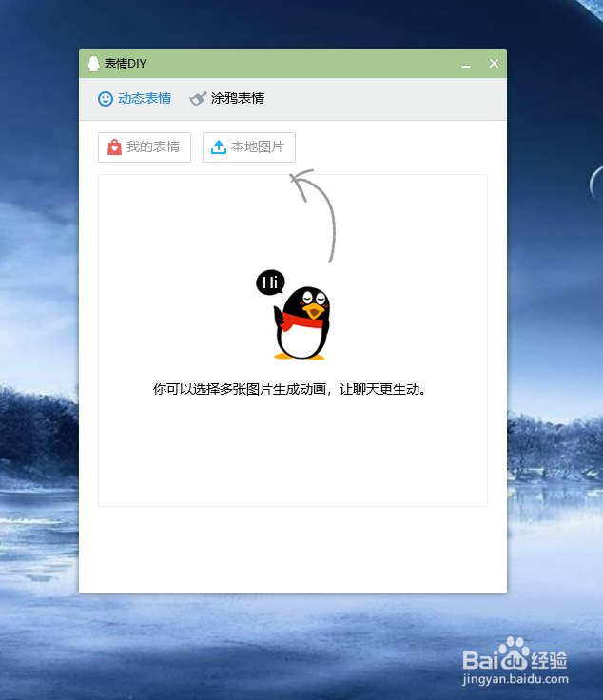Viewport: 603px width, 700px height.
Task: Minimize the 表情DIY window
Action: click(x=466, y=65)
